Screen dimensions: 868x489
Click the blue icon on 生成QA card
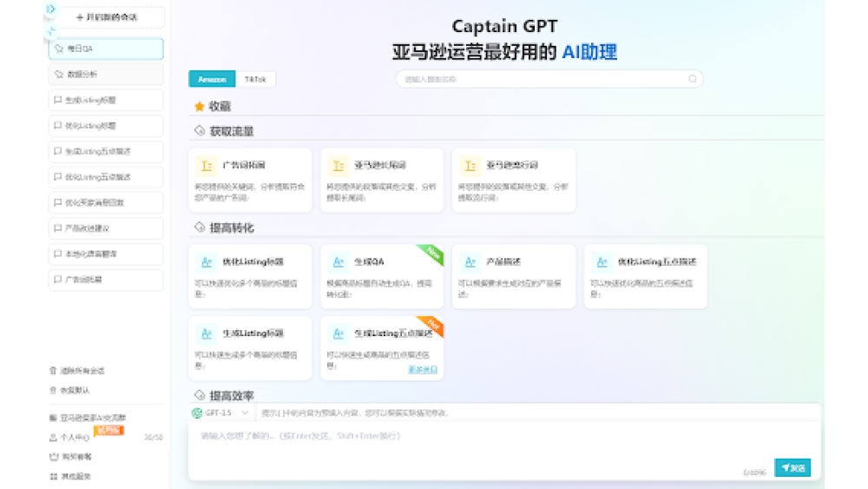point(339,262)
